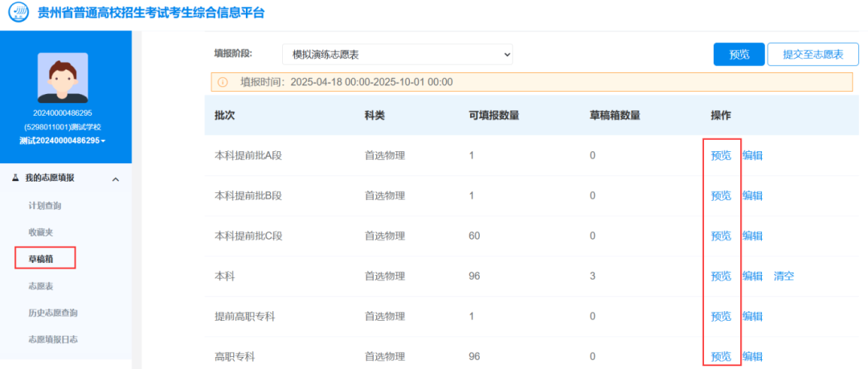
Task: Select 草稿箱 in the sidebar
Action: [x=41, y=259]
